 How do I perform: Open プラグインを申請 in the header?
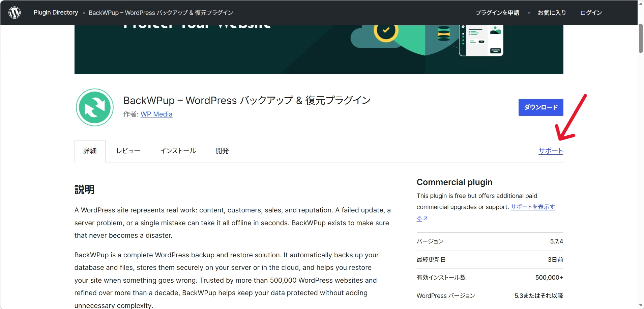click(x=497, y=12)
